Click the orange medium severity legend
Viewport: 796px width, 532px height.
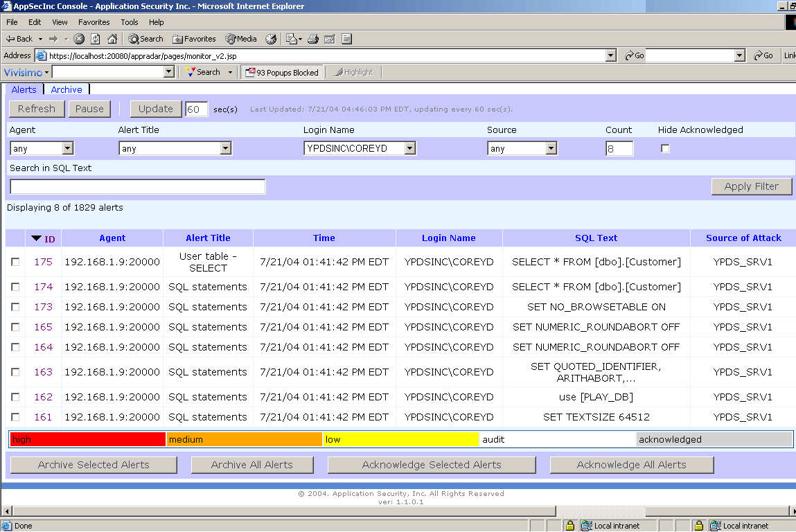click(x=244, y=439)
